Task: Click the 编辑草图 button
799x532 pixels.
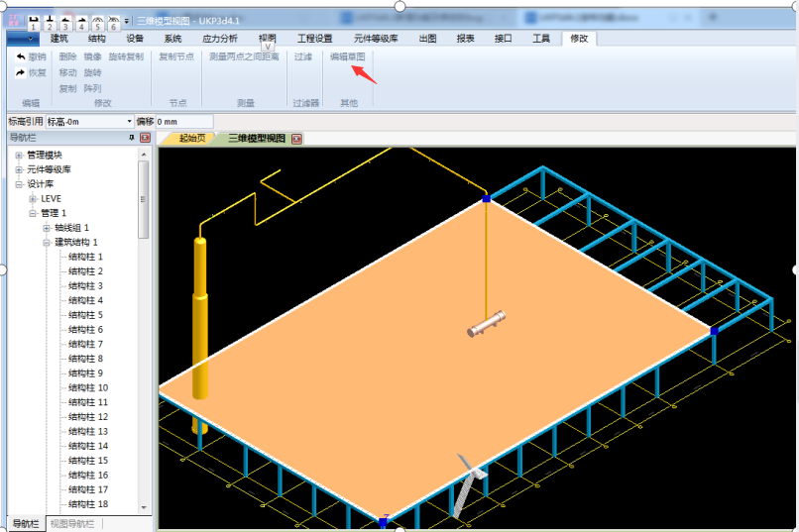Action: (x=347, y=57)
